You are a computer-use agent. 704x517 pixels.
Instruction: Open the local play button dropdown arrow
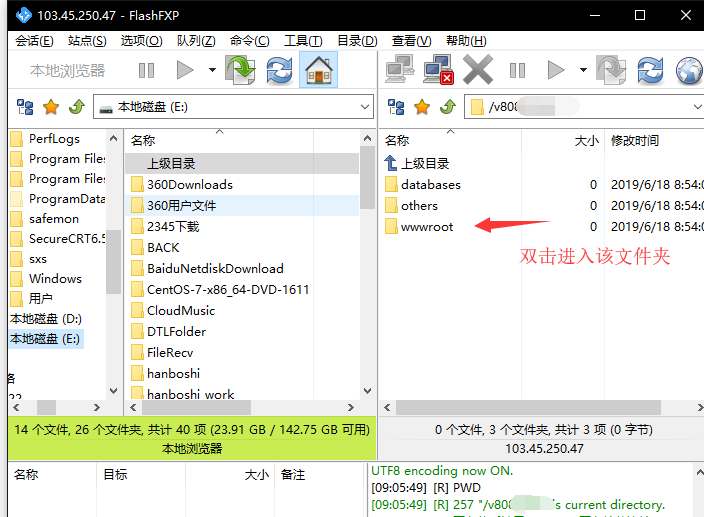212,70
